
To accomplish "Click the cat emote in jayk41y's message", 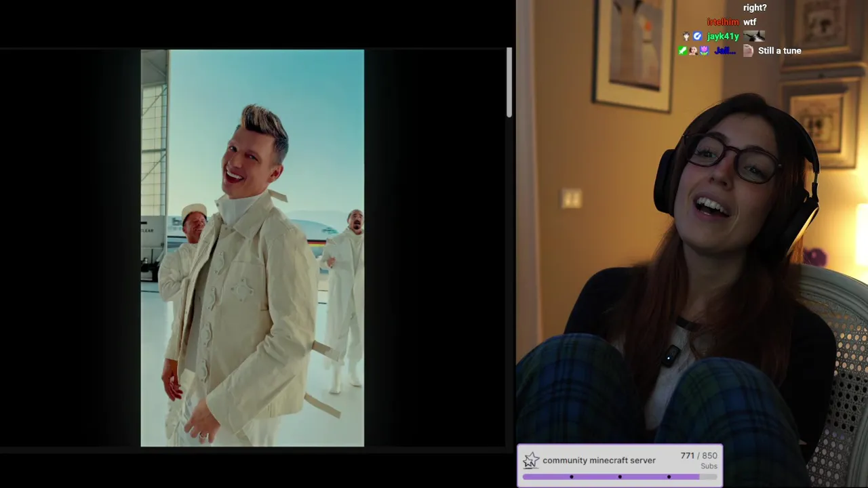I will tap(754, 37).
